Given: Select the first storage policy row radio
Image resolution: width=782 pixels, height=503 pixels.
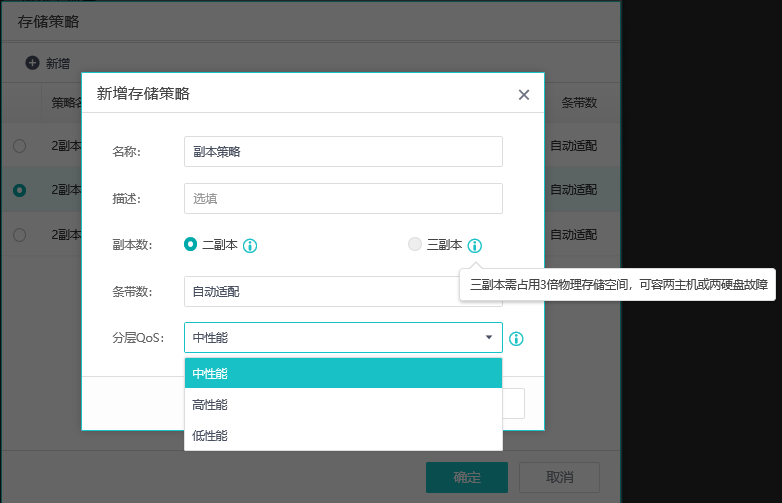Looking at the screenshot, I should 19,146.
